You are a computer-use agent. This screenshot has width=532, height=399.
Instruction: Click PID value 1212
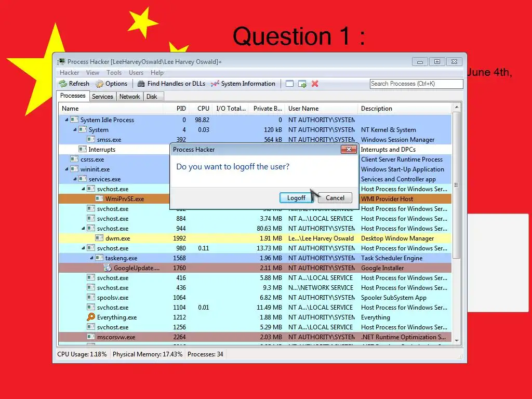(179, 317)
